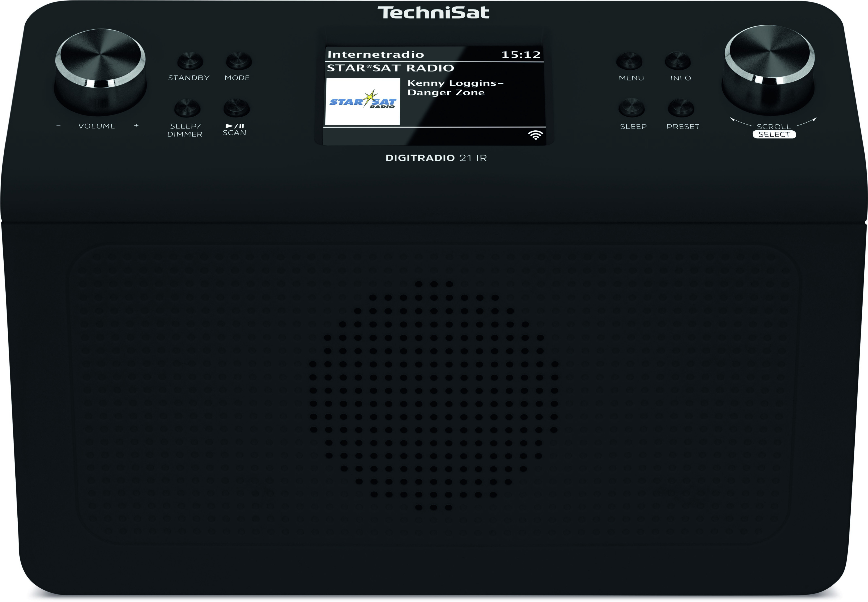This screenshot has height=602, width=868.
Task: Hit the SLEEP/DIMMER button
Action: (187, 108)
